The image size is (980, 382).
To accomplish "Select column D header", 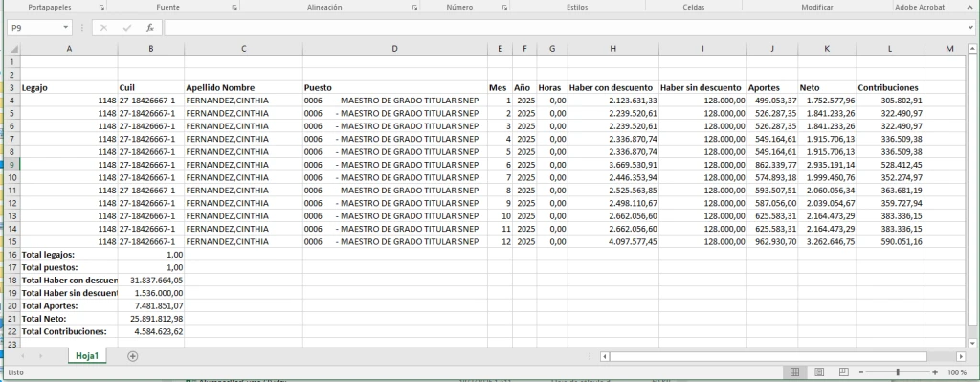I will pos(394,49).
